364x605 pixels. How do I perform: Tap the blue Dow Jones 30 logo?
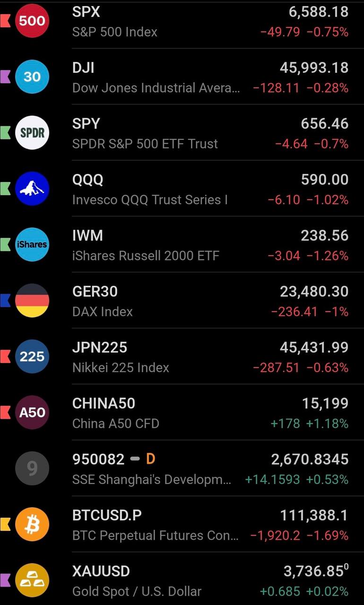32,77
